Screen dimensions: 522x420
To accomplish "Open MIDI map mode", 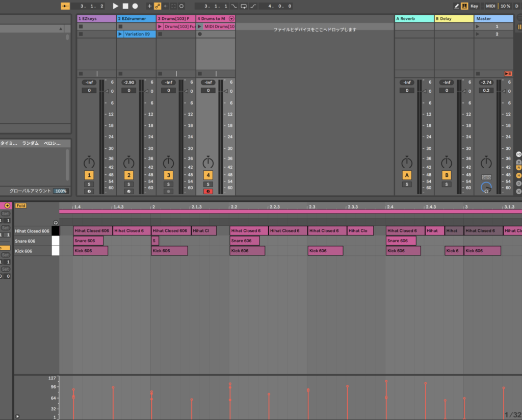I will point(490,6).
